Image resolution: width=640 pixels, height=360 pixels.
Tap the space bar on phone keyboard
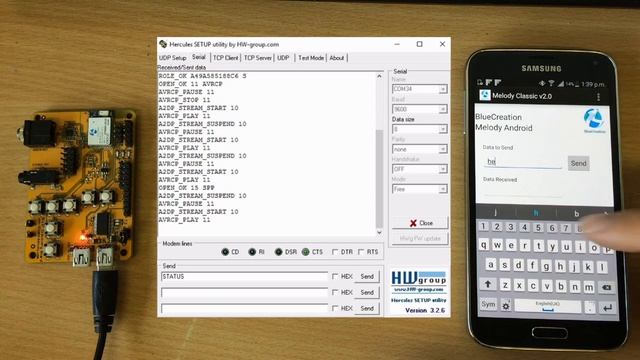pyautogui.click(x=547, y=306)
